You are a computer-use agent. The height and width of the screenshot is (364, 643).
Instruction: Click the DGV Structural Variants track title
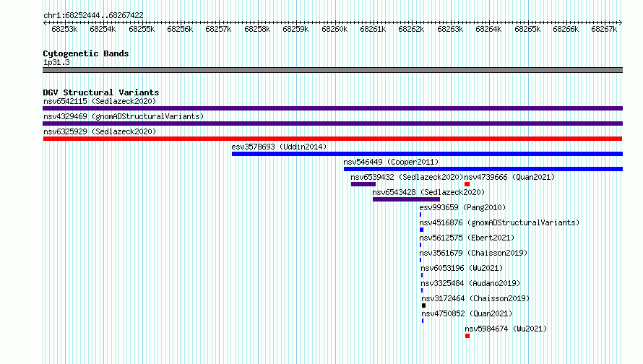[101, 92]
